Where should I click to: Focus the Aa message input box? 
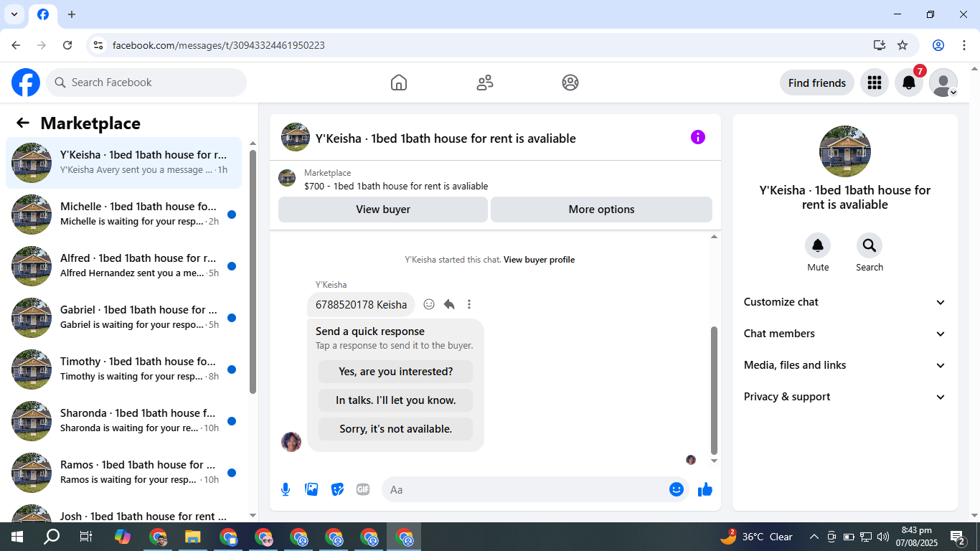[535, 489]
